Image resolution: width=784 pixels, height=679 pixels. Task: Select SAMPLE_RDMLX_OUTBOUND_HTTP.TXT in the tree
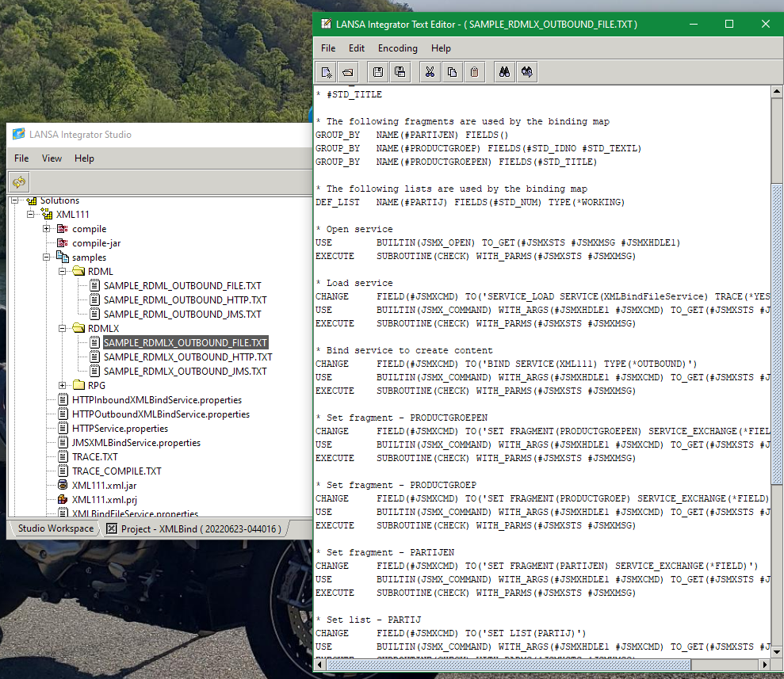click(187, 357)
